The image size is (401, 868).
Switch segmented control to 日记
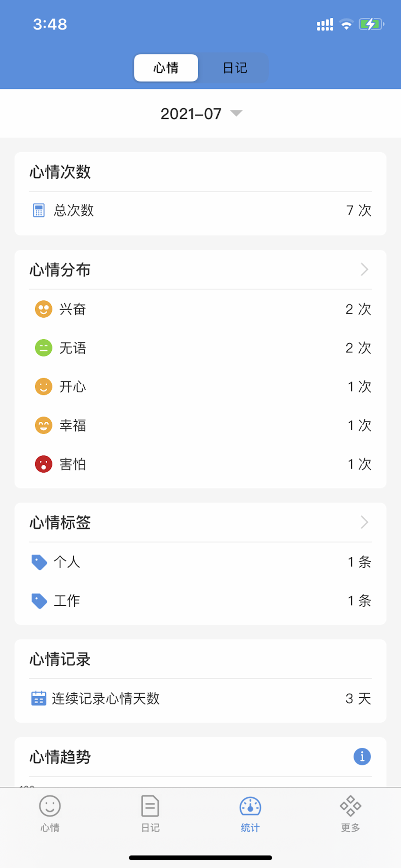pos(235,68)
